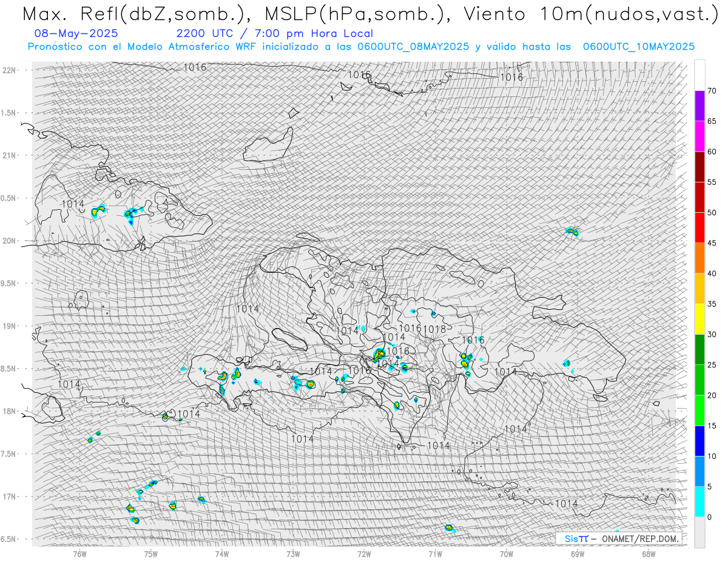Click the '50' value on the color scale
728x562 pixels.
712,213
